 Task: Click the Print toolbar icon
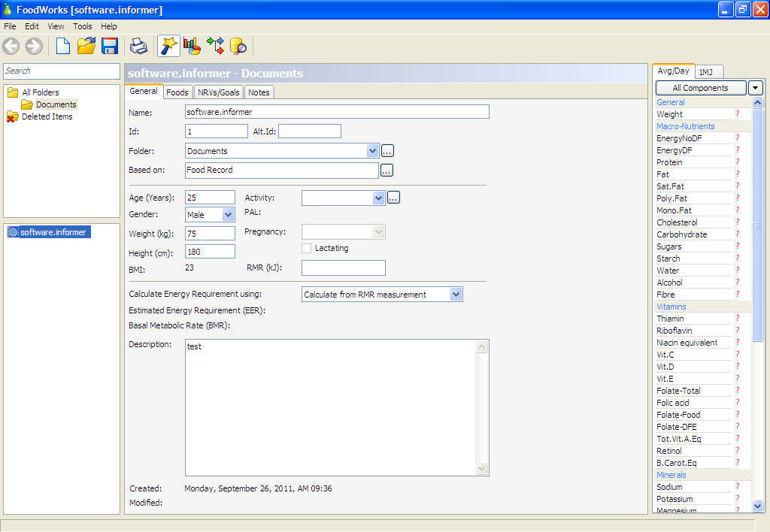pos(138,46)
